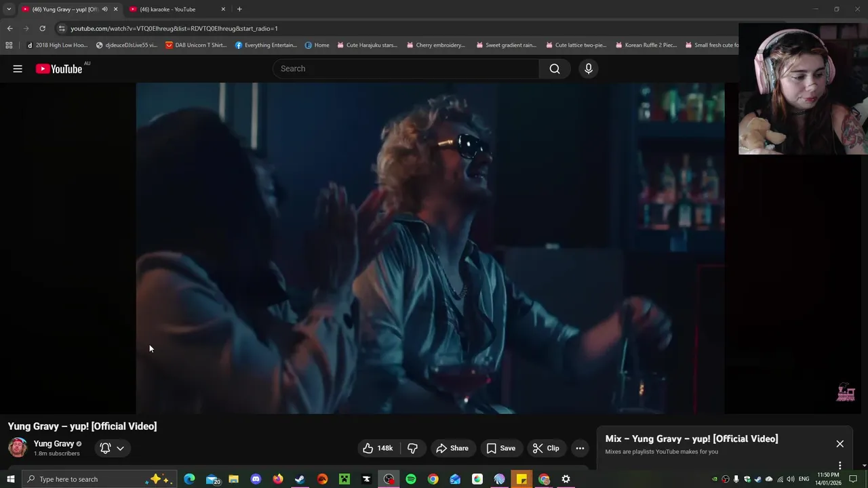Open the notification center icon

pos(853,479)
